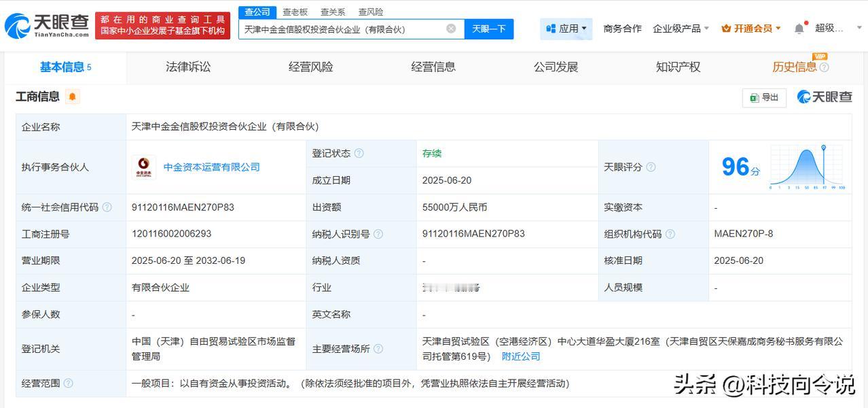This screenshot has width=868, height=408.
Task: Open the 附近公司 link
Action: 521,356
